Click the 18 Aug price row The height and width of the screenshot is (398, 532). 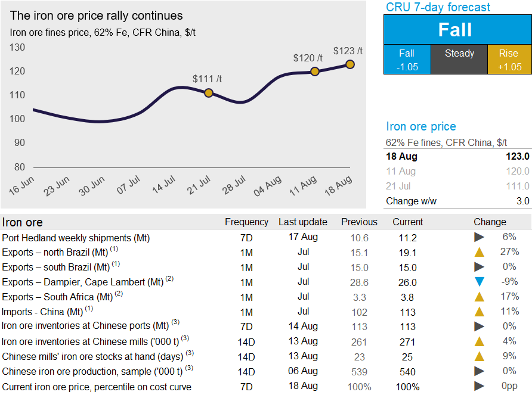click(457, 157)
